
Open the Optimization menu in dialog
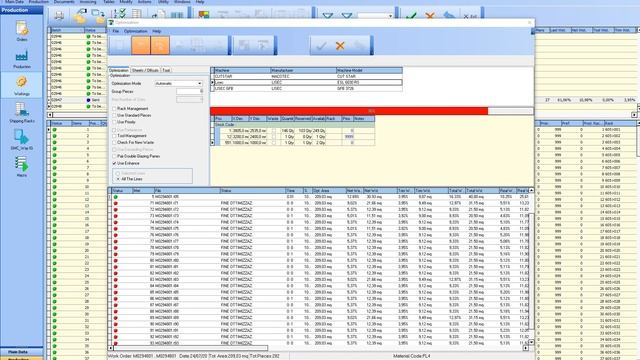point(136,31)
